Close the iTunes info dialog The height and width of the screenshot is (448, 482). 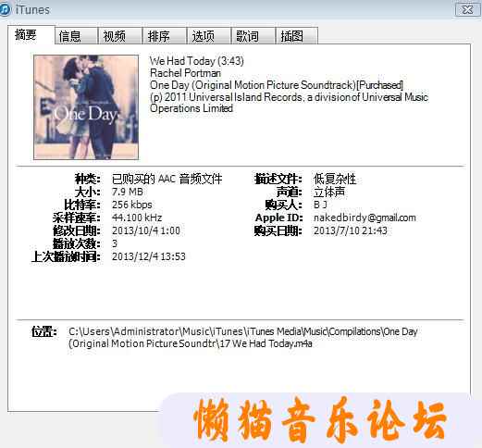point(467,10)
